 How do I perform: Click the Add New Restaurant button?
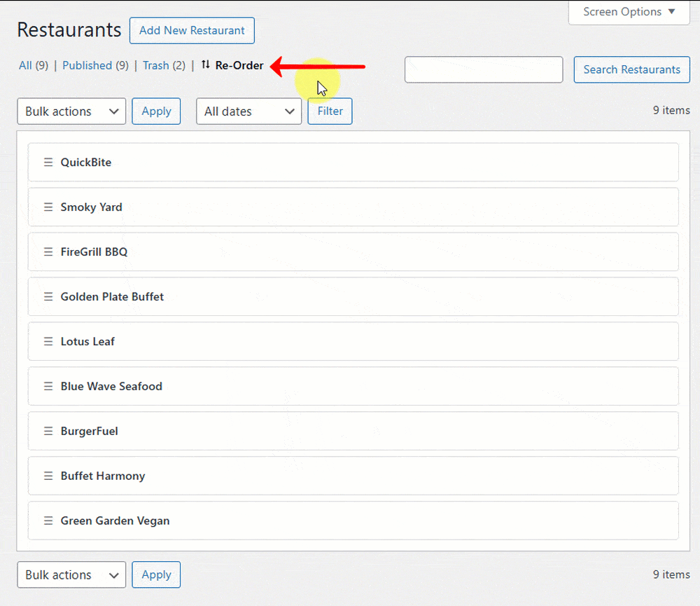coord(191,30)
